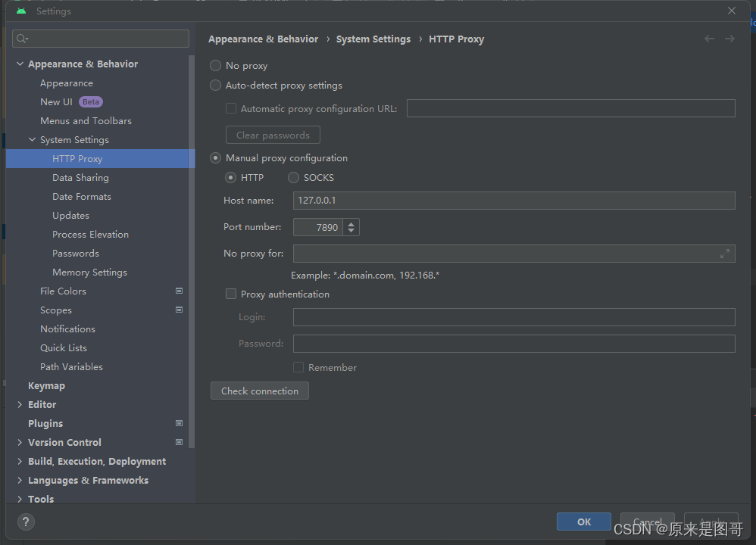The image size is (756, 545).
Task: Choose the SOCKS proxy type
Action: 293,177
